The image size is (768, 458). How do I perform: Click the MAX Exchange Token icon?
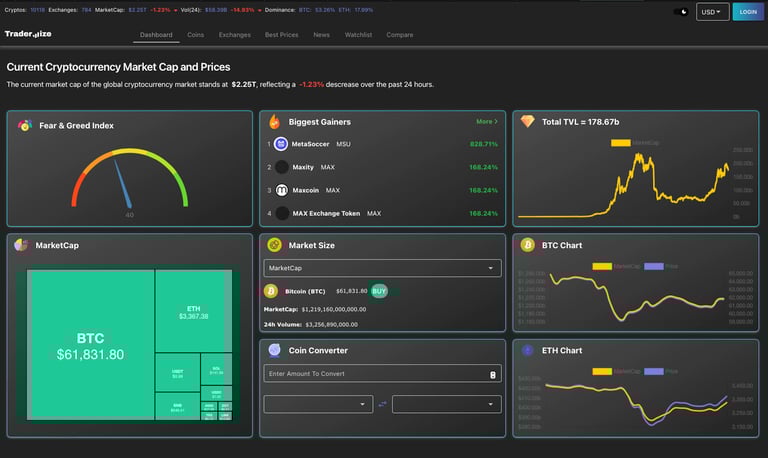pyautogui.click(x=282, y=213)
